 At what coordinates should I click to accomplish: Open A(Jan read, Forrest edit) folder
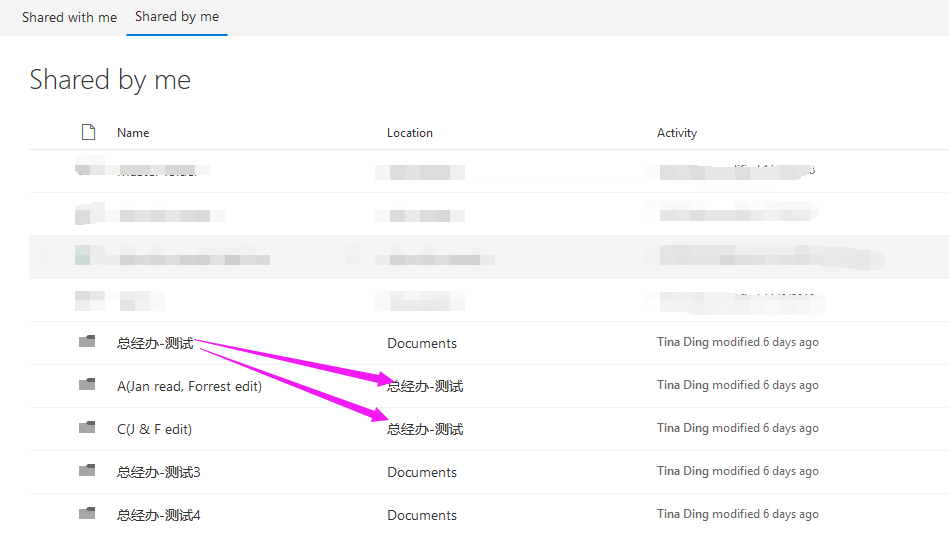189,386
